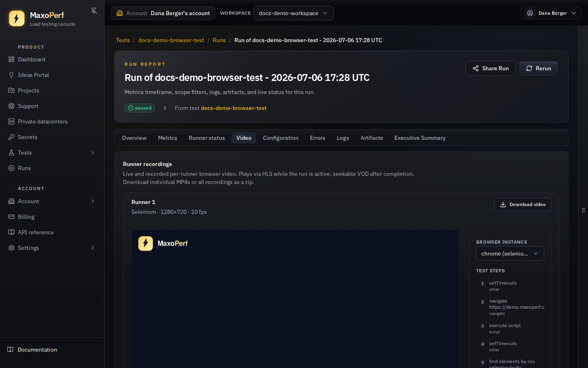The height and width of the screenshot is (368, 588).
Task: Click the download icon on Download video
Action: pyautogui.click(x=503, y=204)
